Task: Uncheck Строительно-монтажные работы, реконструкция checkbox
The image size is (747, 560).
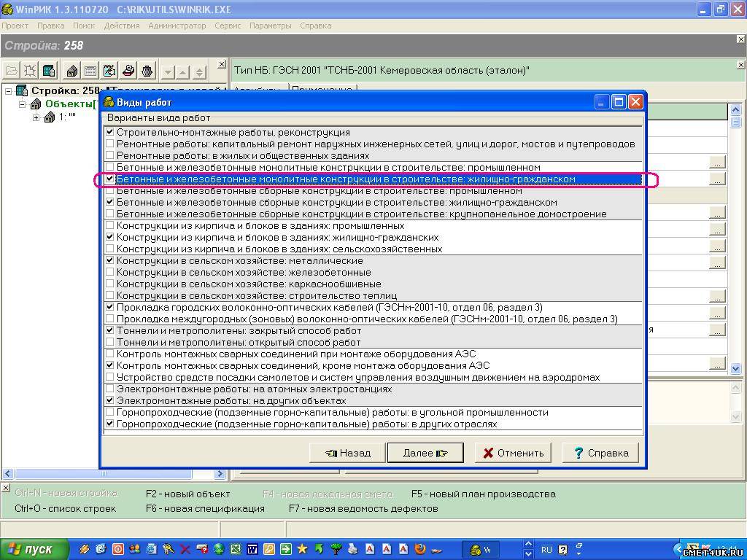Action: 110,132
